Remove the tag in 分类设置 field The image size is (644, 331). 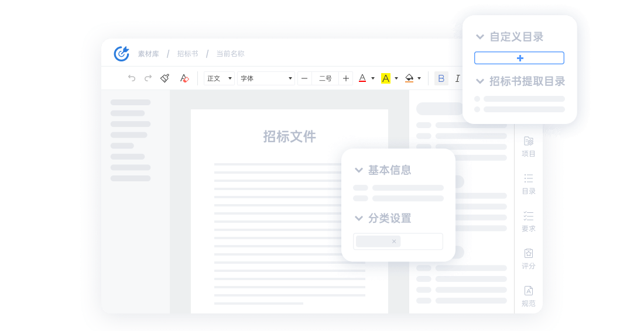[394, 241]
